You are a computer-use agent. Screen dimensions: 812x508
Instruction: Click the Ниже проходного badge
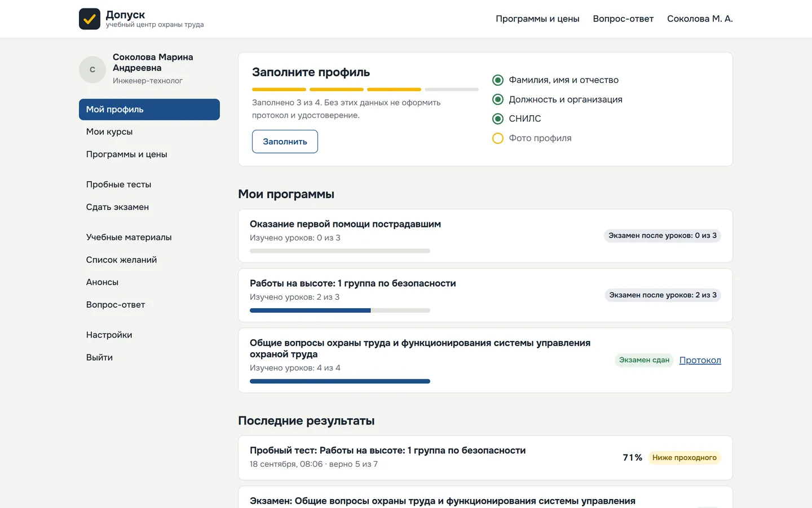click(685, 458)
